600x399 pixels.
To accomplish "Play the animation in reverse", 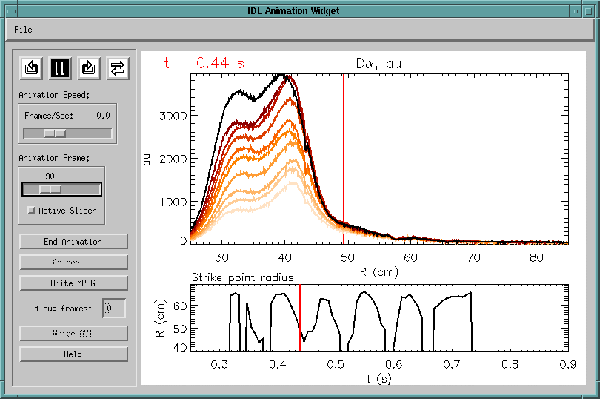I will (31, 68).
